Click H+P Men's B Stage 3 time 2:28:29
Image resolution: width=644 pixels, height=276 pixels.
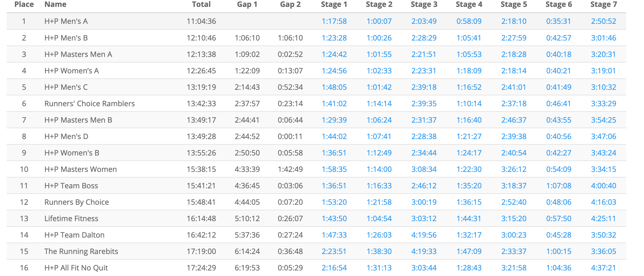pyautogui.click(x=424, y=38)
